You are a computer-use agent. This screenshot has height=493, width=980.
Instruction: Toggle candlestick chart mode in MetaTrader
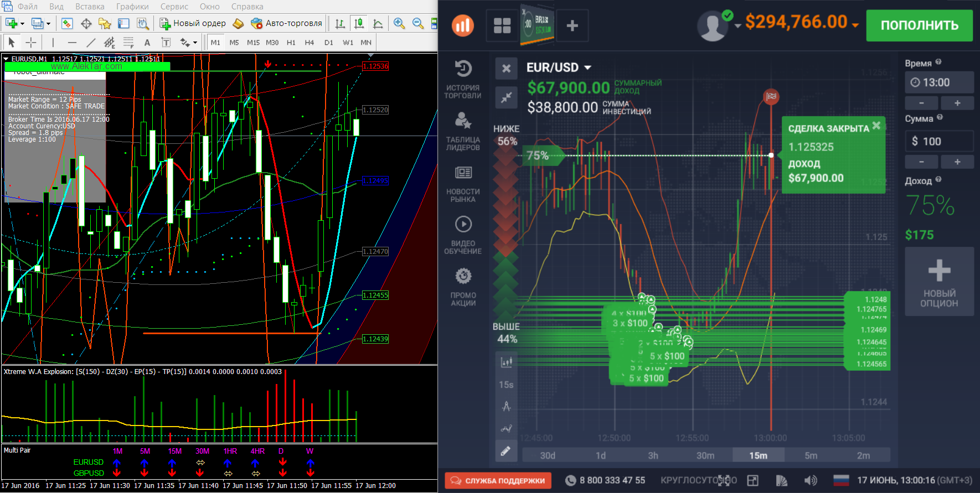tap(359, 23)
